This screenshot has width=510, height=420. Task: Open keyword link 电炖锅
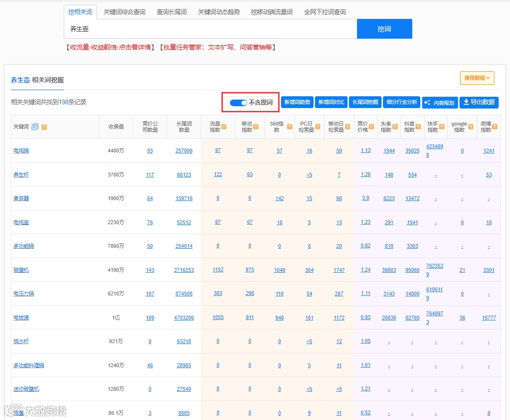pyautogui.click(x=21, y=151)
